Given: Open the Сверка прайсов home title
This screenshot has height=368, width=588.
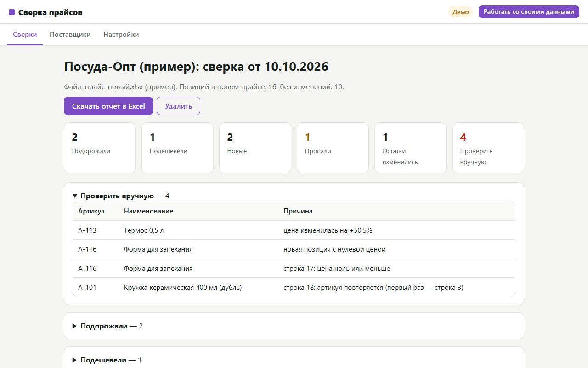Looking at the screenshot, I should pos(51,12).
